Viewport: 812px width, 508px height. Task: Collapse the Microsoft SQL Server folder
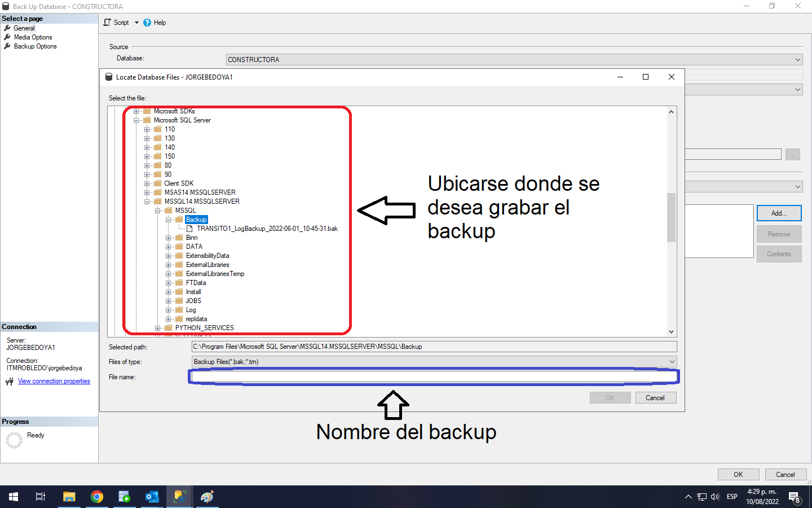pyautogui.click(x=136, y=120)
